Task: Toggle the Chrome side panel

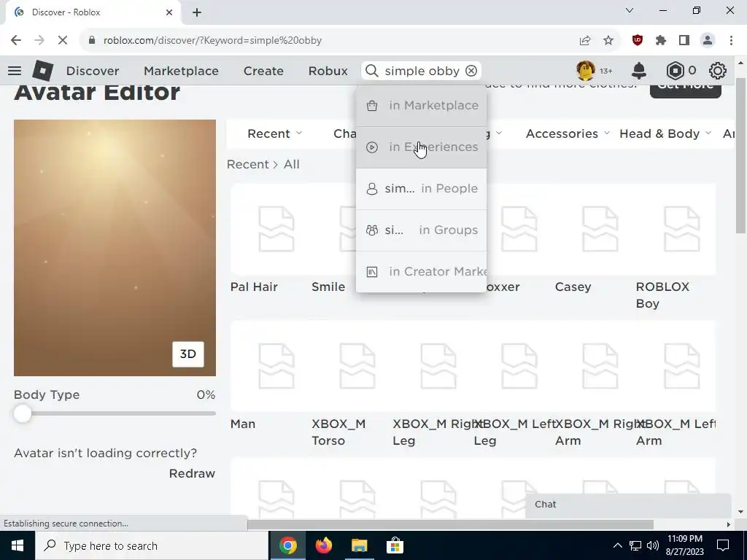Action: click(684, 41)
